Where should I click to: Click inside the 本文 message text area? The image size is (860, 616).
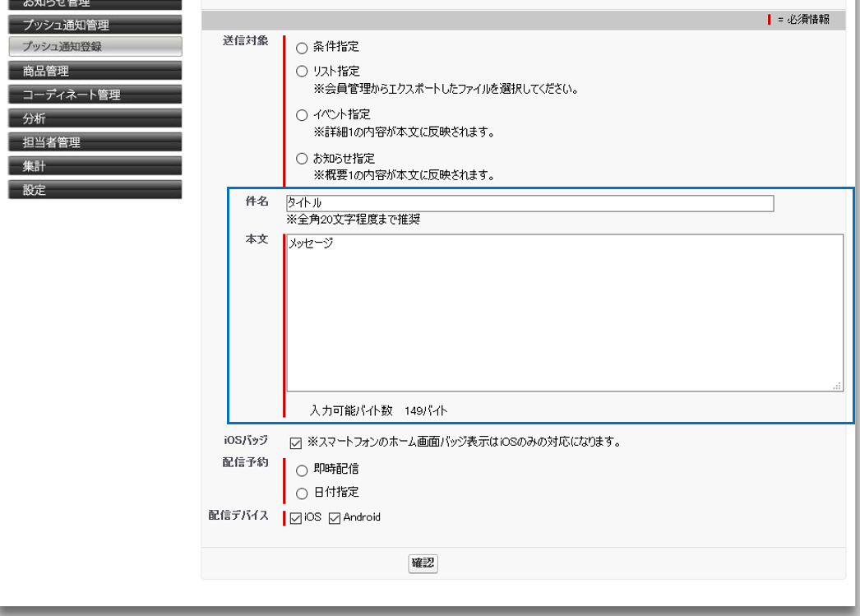pos(564,313)
